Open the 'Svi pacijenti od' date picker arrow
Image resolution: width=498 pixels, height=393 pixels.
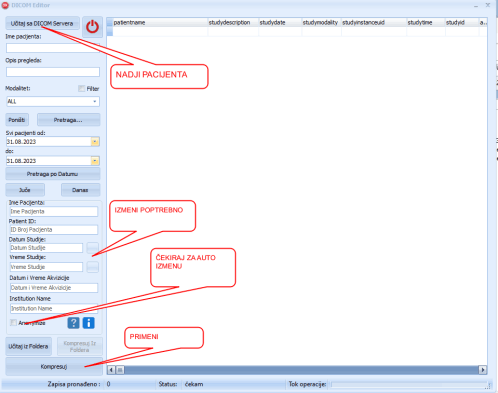coord(95,142)
